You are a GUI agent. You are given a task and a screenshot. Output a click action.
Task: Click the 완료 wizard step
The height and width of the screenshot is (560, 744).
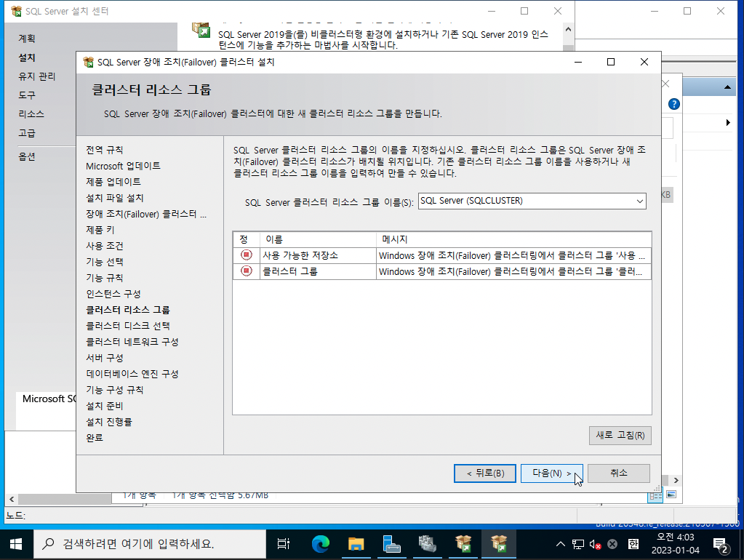pyautogui.click(x=95, y=438)
